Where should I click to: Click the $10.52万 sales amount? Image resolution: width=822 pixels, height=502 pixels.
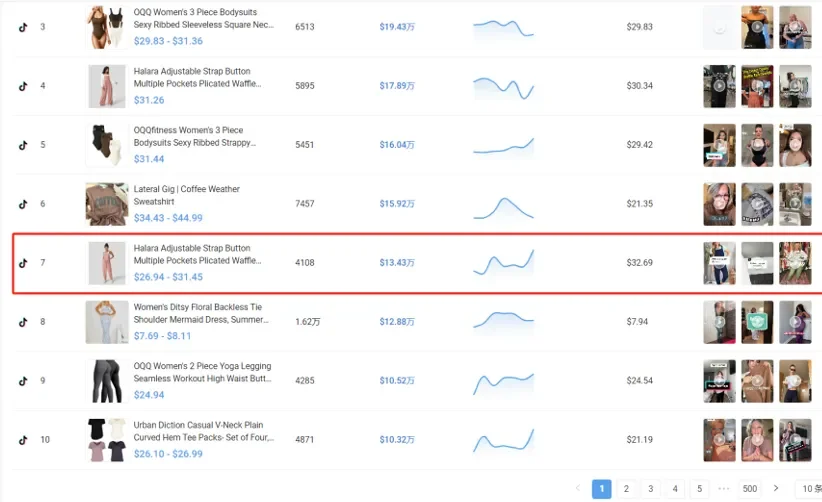click(397, 380)
